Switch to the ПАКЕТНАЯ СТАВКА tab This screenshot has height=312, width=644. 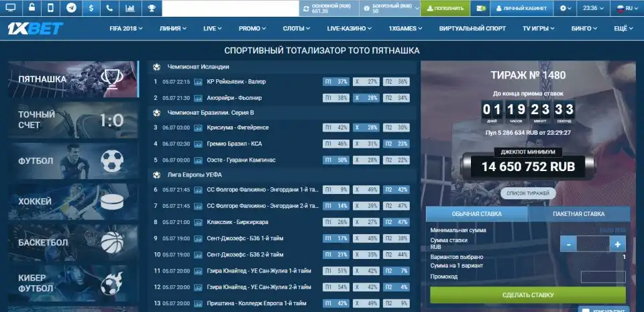click(580, 214)
